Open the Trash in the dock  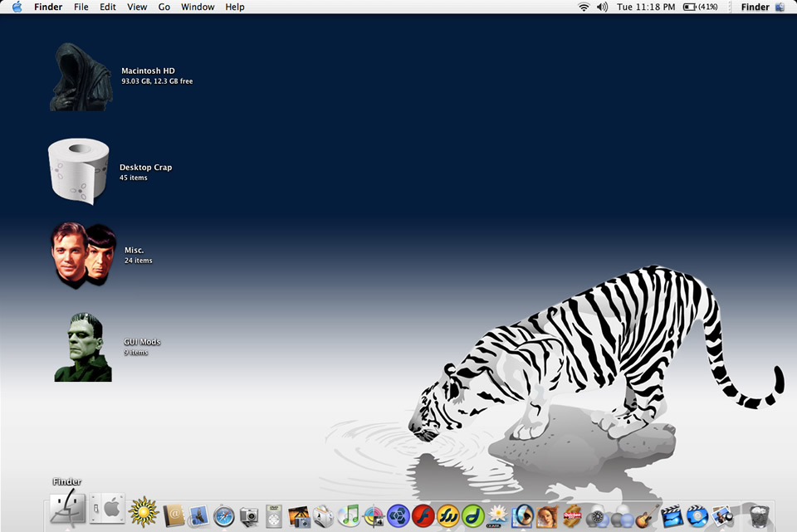pos(759,515)
